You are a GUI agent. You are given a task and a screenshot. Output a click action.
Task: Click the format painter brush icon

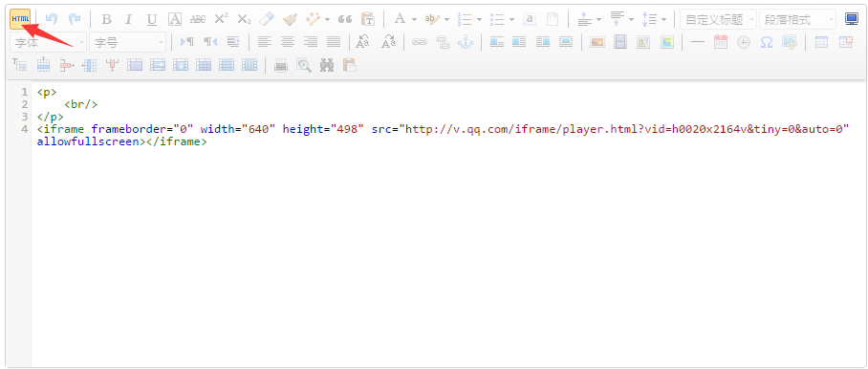click(290, 19)
